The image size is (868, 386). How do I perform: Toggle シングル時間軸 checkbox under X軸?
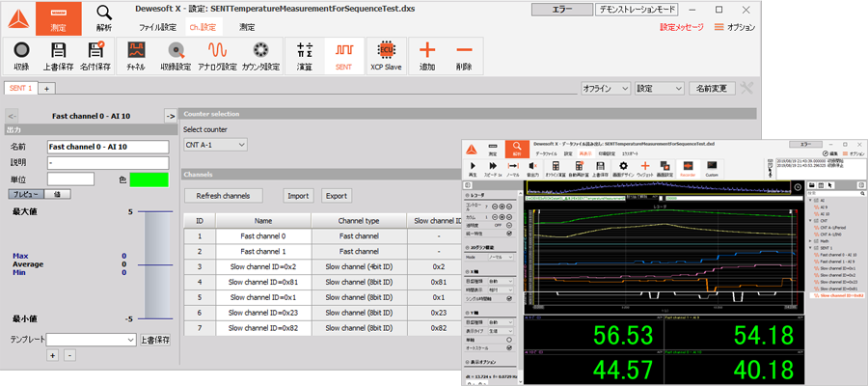[x=509, y=298]
